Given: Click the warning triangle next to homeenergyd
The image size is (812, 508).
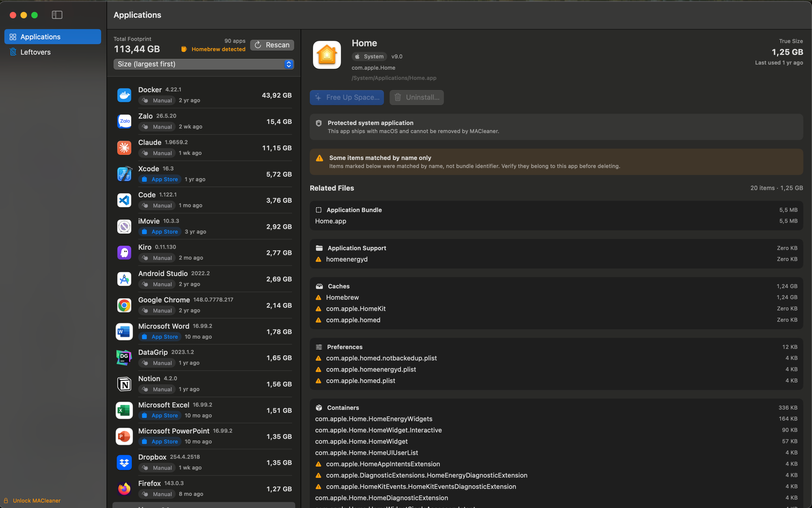Looking at the screenshot, I should point(318,259).
